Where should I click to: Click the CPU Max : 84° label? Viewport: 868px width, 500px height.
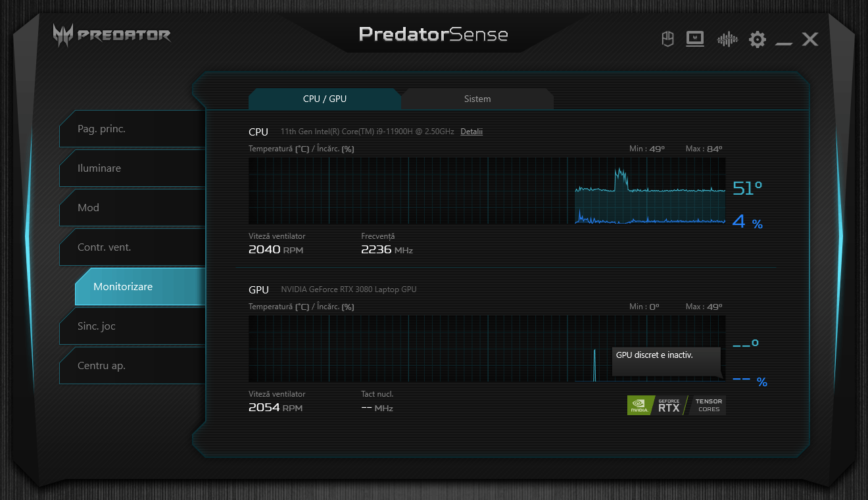[x=704, y=149]
